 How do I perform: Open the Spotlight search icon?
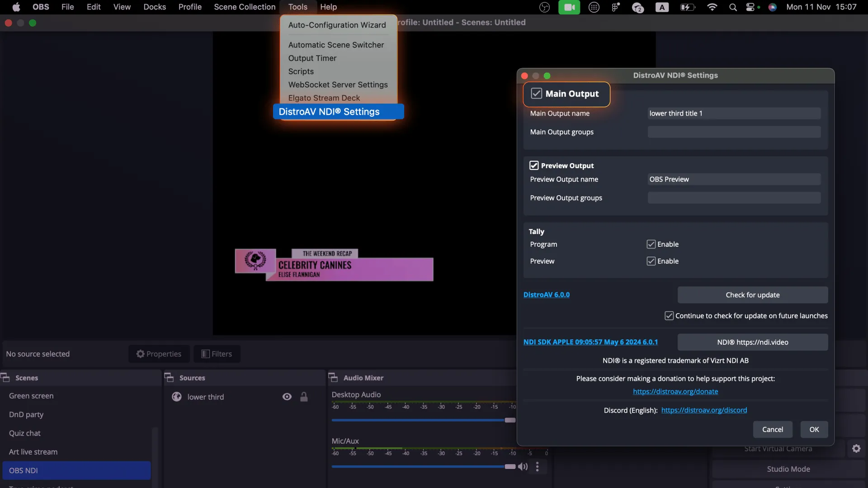[733, 7]
